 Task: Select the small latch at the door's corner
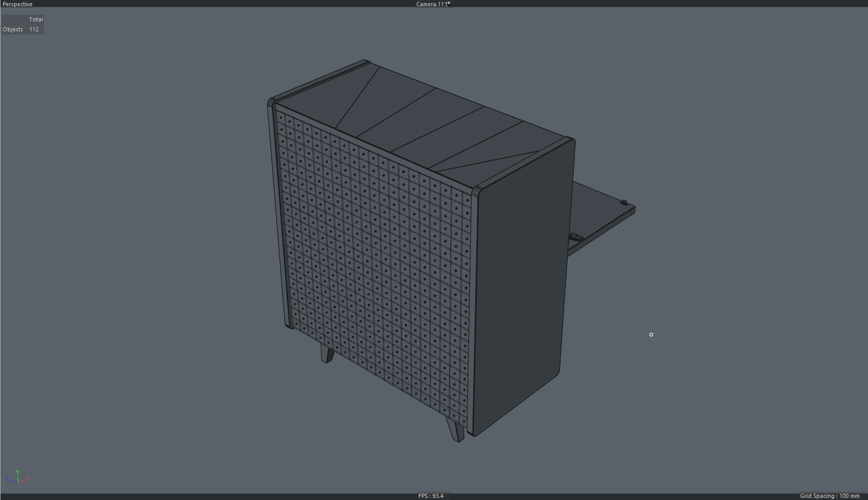click(x=623, y=202)
